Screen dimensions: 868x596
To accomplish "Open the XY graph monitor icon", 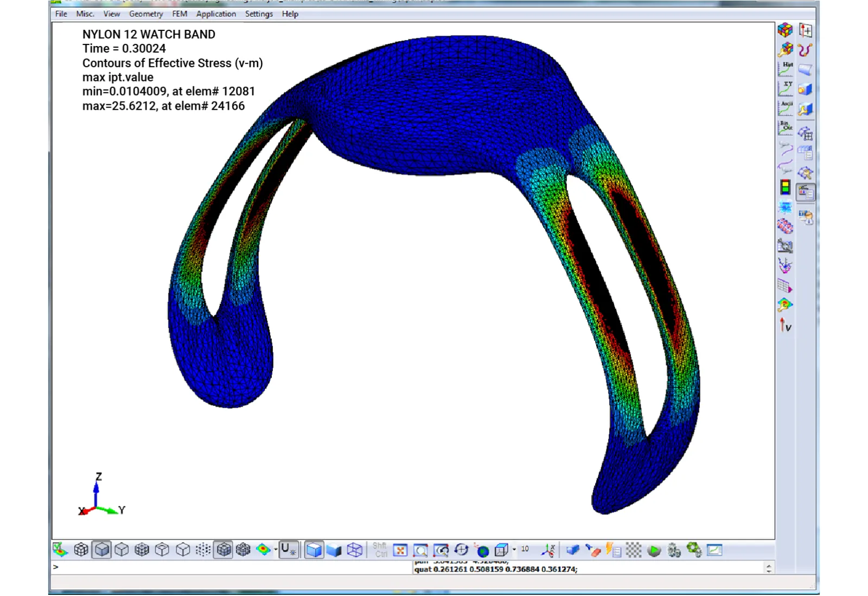I will (714, 550).
